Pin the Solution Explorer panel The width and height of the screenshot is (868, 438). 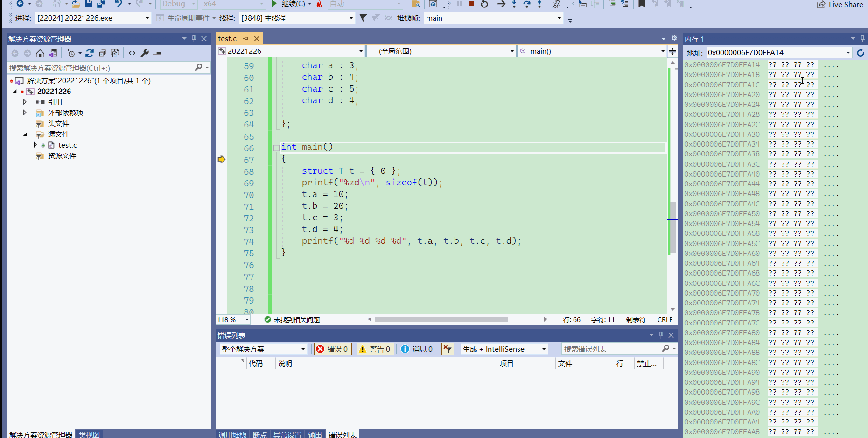pos(194,39)
